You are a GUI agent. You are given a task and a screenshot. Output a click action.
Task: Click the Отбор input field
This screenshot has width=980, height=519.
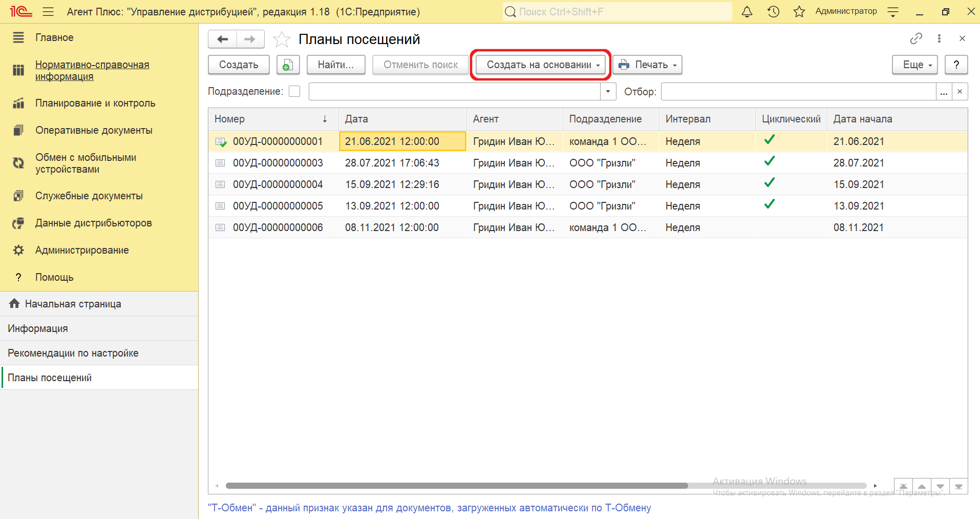click(799, 91)
